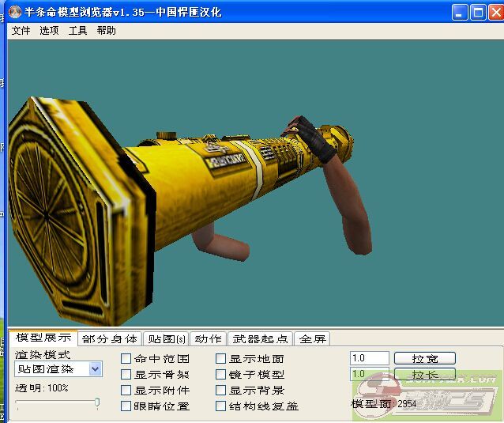Viewport: 504px width, 423px height.
Task: Open the 武器起点 tab
Action: click(260, 338)
